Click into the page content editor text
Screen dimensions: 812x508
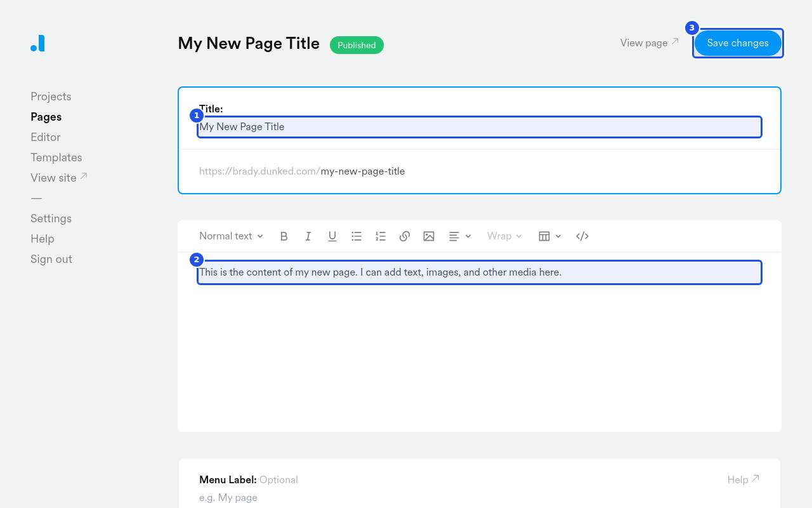480,272
